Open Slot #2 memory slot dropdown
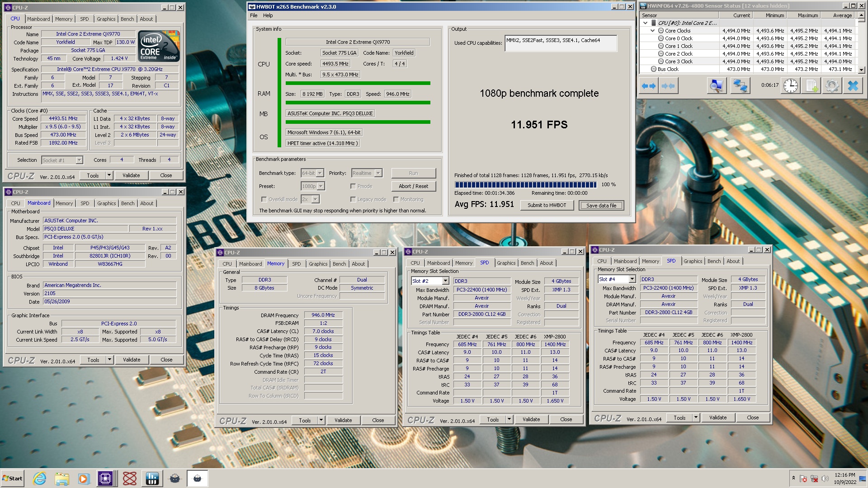Image resolution: width=868 pixels, height=488 pixels. pyautogui.click(x=445, y=281)
